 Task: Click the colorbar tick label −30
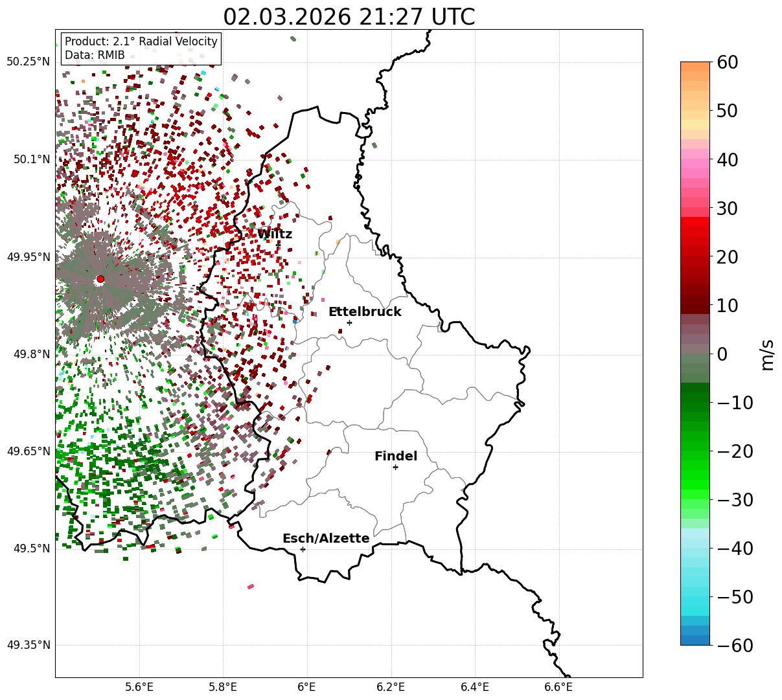735,500
